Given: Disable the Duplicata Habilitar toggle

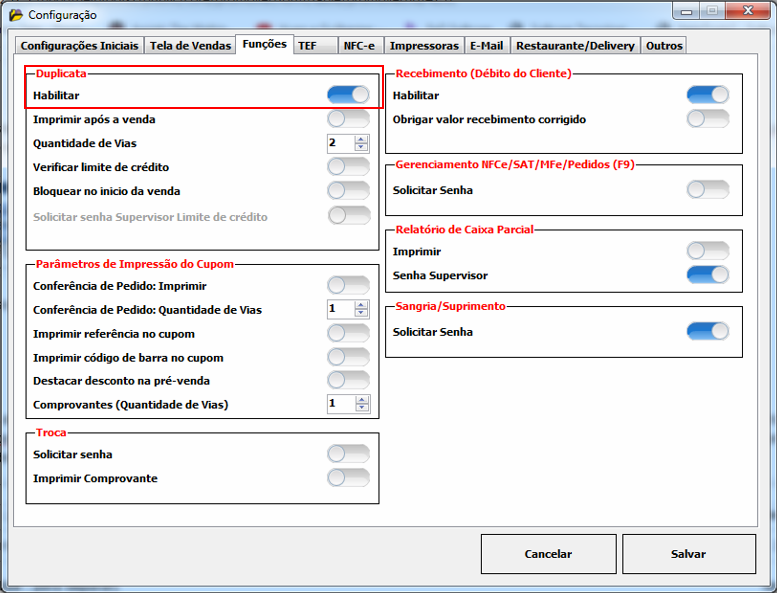Looking at the screenshot, I should coord(348,95).
